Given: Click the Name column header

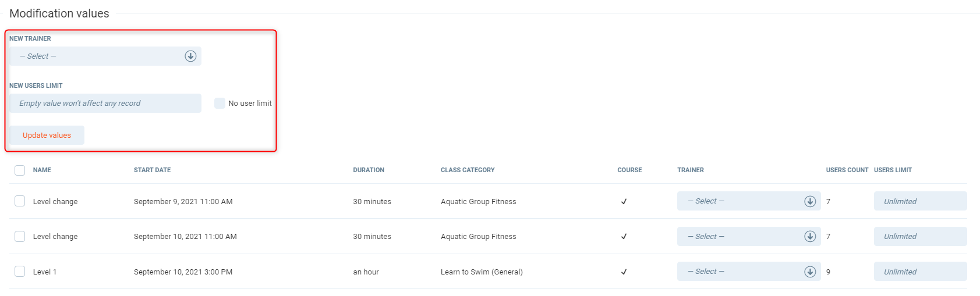Looking at the screenshot, I should (x=42, y=170).
